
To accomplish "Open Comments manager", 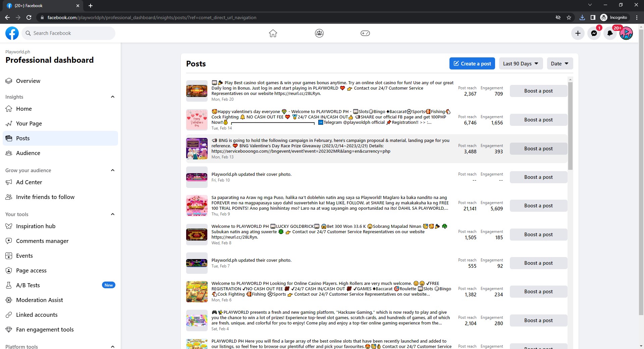I will coord(60,241).
